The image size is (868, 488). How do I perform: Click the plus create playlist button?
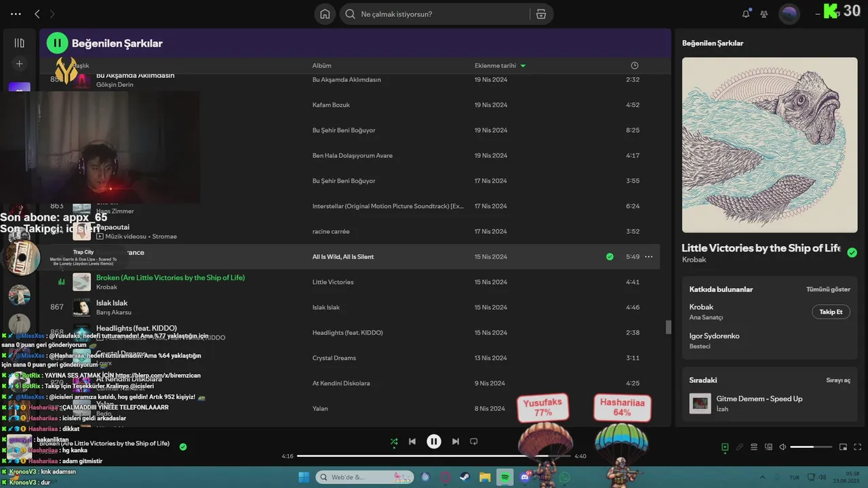tap(19, 64)
